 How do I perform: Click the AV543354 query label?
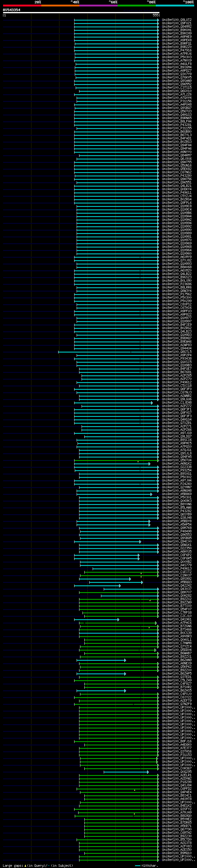[11, 10]
